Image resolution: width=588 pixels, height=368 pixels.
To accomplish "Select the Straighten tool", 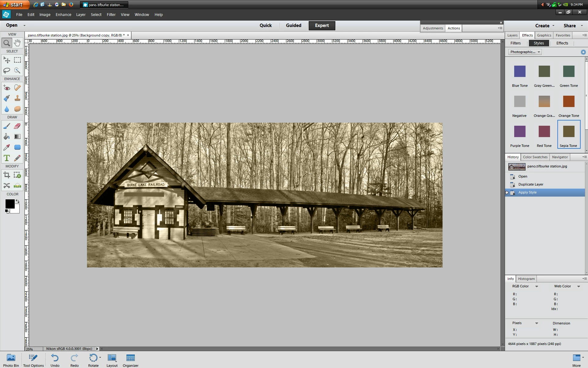I will pos(17,186).
